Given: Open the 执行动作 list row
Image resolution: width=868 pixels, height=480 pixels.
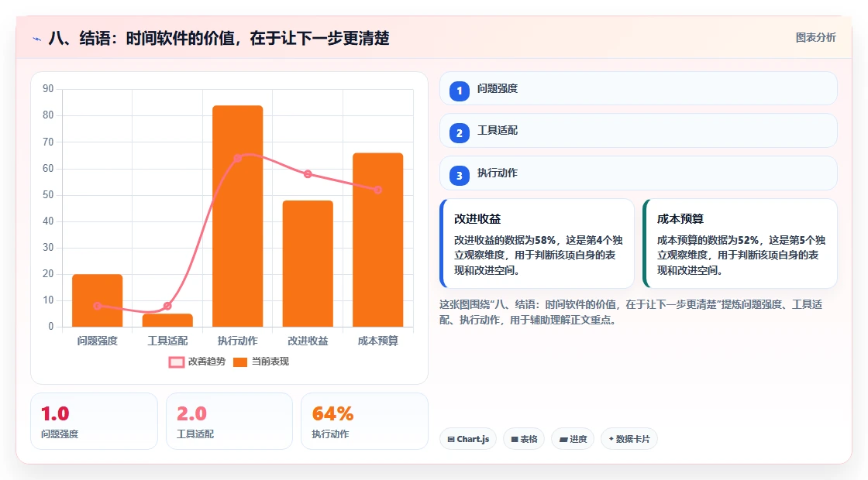Looking at the screenshot, I should pyautogui.click(x=639, y=173).
